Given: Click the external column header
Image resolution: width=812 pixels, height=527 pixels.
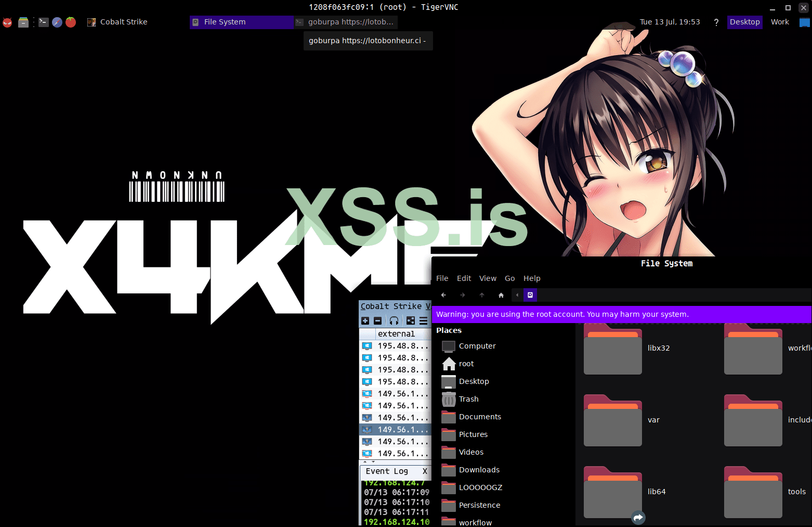Looking at the screenshot, I should (396, 334).
